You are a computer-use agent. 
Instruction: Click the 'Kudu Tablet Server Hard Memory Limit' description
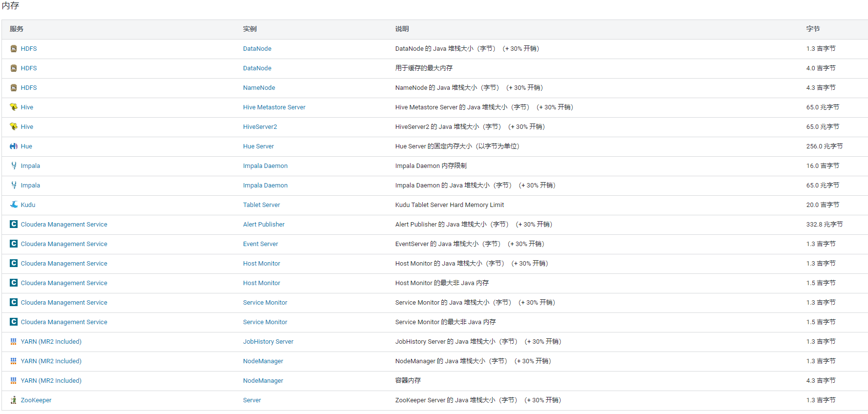click(x=450, y=205)
